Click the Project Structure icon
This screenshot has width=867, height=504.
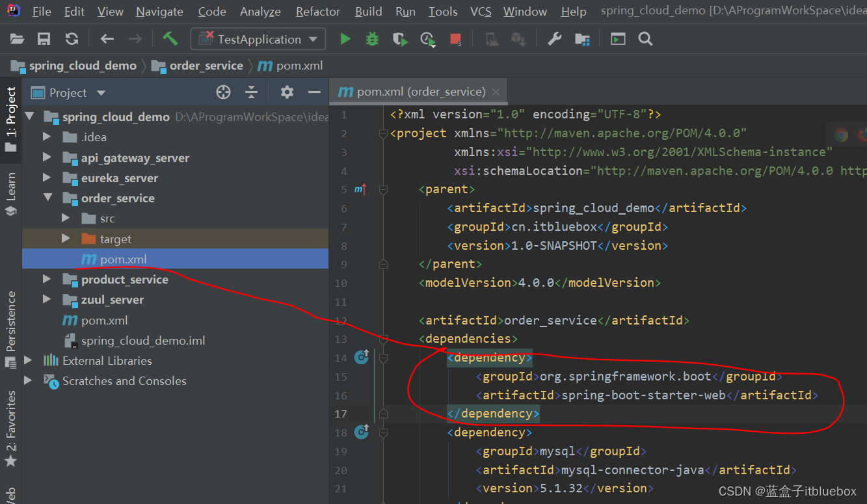tap(582, 39)
